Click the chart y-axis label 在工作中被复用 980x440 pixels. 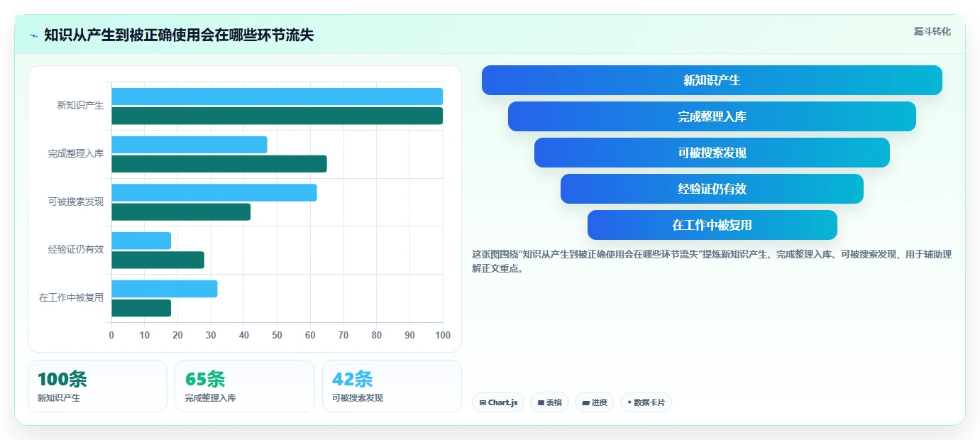click(x=71, y=298)
